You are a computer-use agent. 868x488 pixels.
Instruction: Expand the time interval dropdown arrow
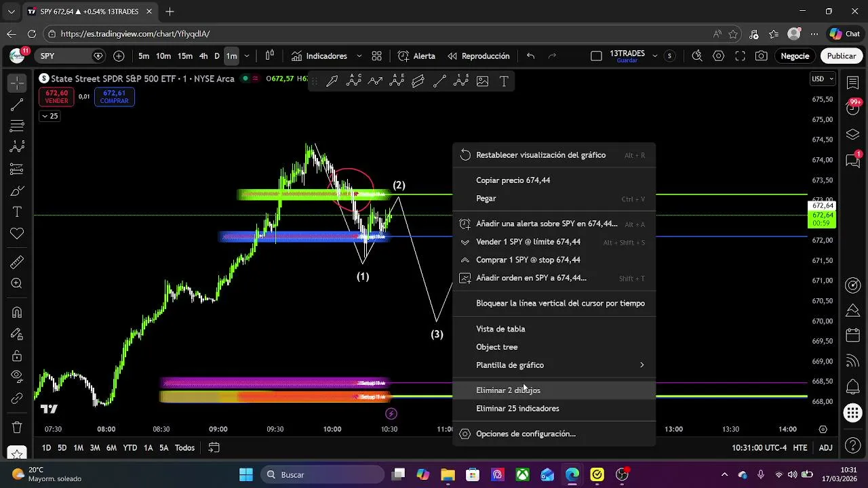[x=247, y=56]
